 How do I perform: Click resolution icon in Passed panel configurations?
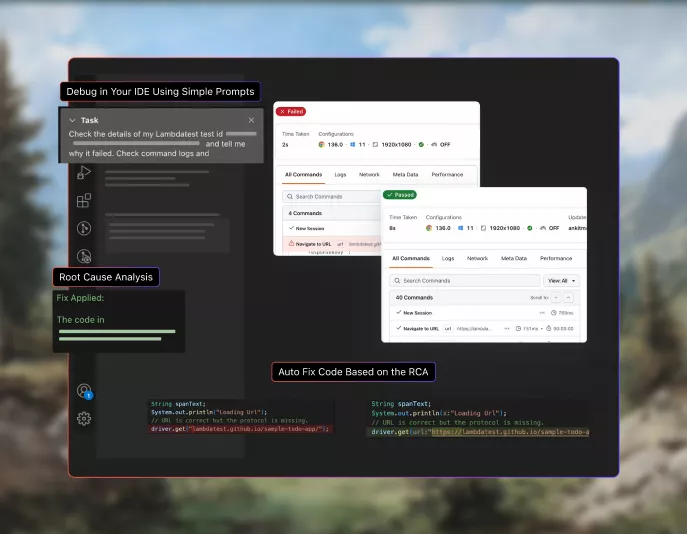tap(483, 228)
